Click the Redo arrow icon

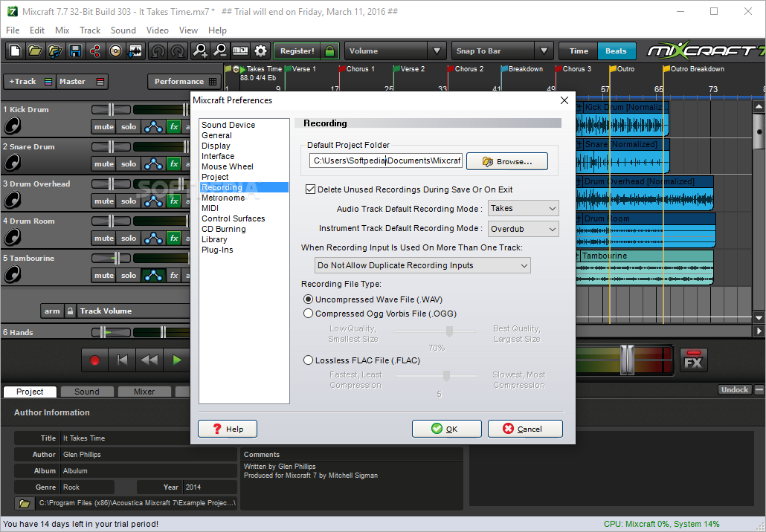(178, 51)
